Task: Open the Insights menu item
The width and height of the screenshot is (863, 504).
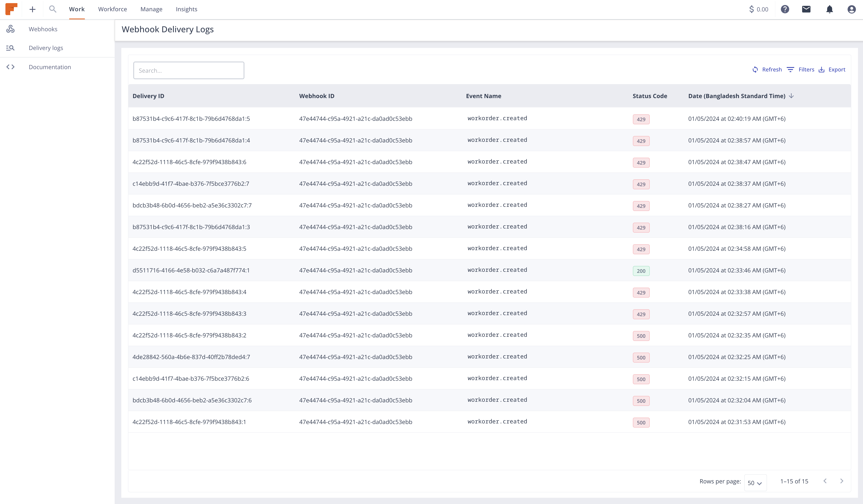Action: [187, 9]
